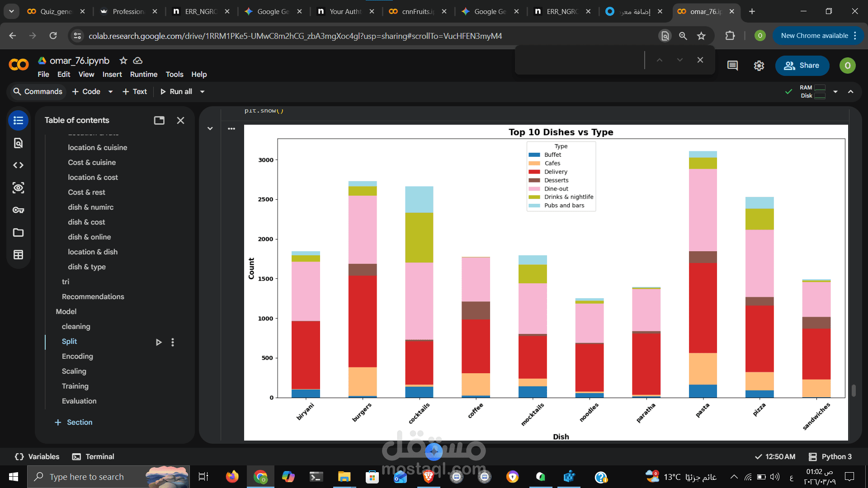Open the Secrets key icon
The height and width of the screenshot is (488, 868).
18,210
